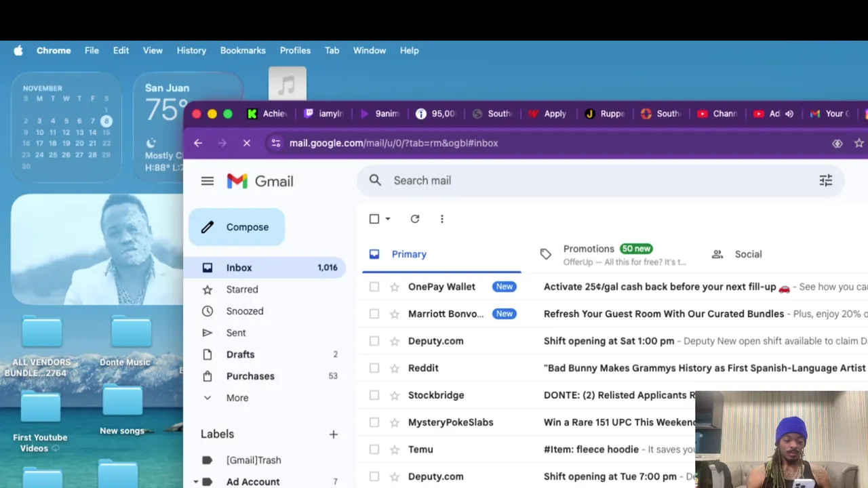The width and height of the screenshot is (868, 488).
Task: Go back in browser history
Action: (x=198, y=143)
